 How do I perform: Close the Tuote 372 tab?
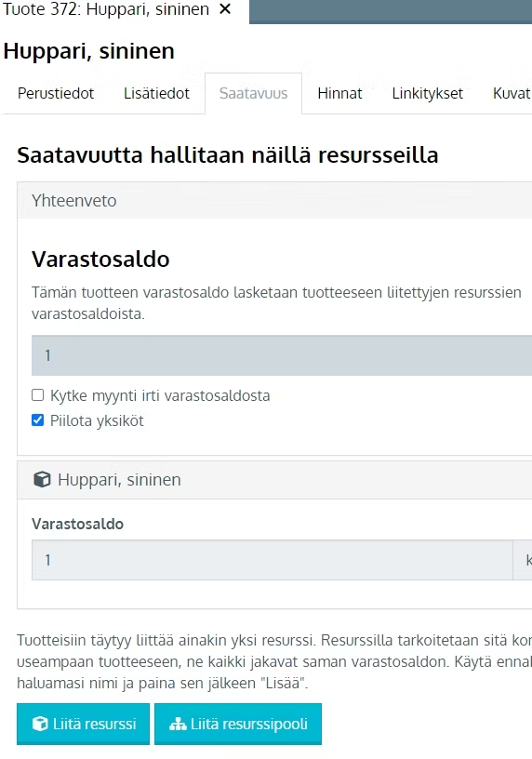coord(225,9)
